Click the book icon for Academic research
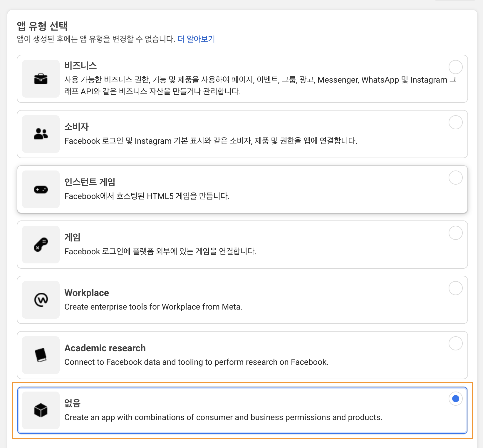The width and height of the screenshot is (483, 448). tap(41, 355)
